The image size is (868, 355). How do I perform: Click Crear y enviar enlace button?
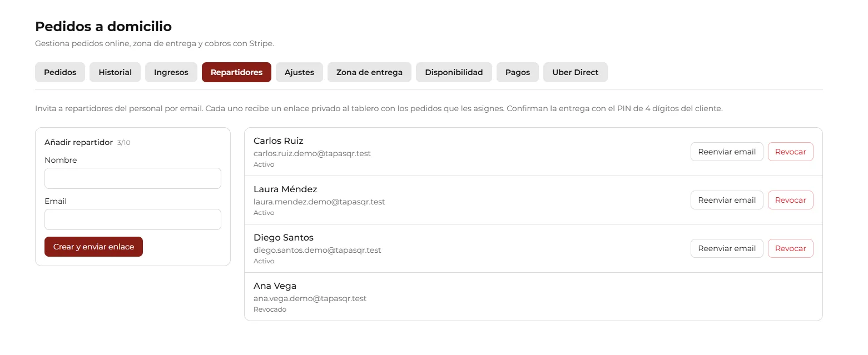coord(93,247)
